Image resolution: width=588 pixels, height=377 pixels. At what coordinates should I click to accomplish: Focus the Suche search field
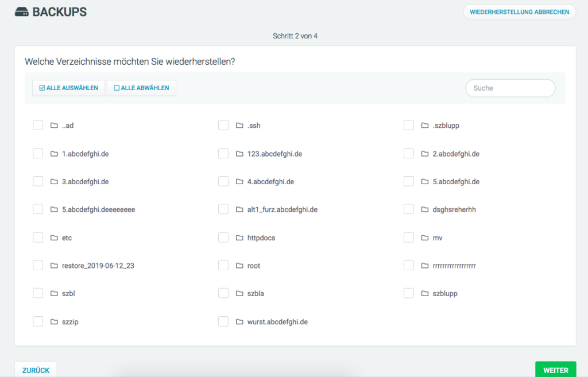point(510,88)
